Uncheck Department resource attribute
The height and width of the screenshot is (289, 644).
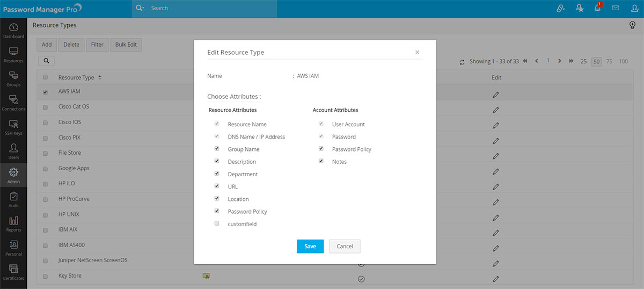[217, 174]
